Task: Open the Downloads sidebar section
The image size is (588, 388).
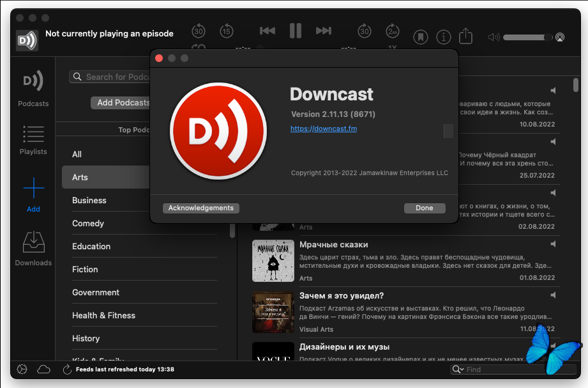Action: [33, 249]
